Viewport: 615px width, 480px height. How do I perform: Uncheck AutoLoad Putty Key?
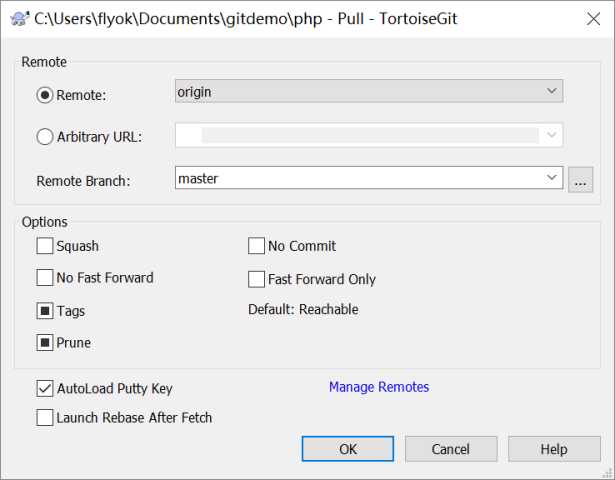[44, 389]
